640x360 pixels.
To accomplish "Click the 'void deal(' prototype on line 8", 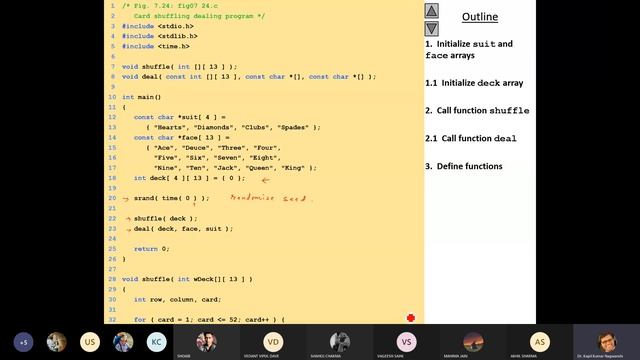I will [249, 77].
